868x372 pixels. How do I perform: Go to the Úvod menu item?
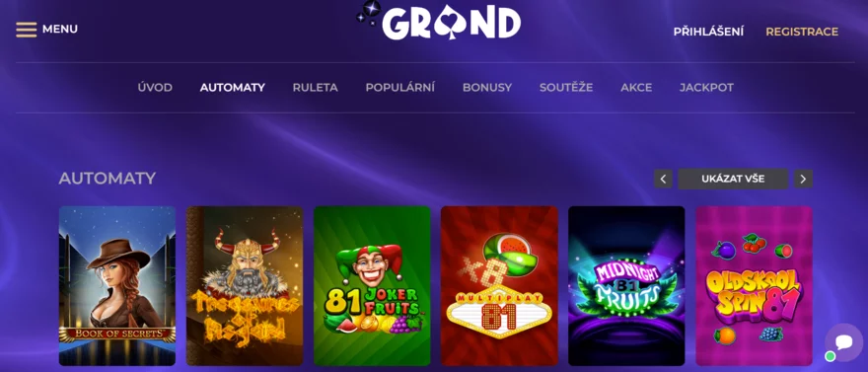click(x=155, y=88)
